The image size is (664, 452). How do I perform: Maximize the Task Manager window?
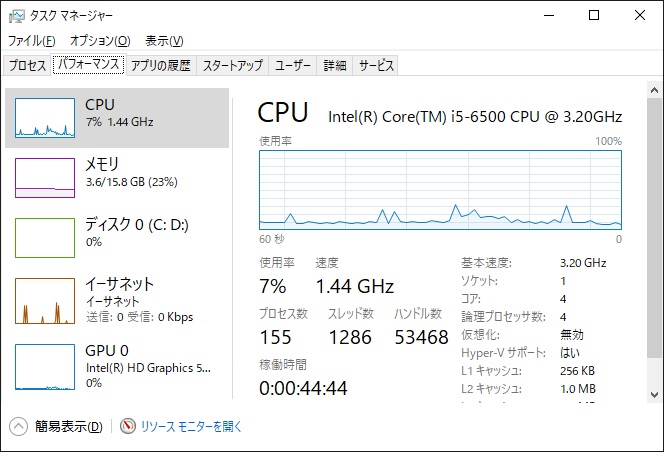coord(593,15)
